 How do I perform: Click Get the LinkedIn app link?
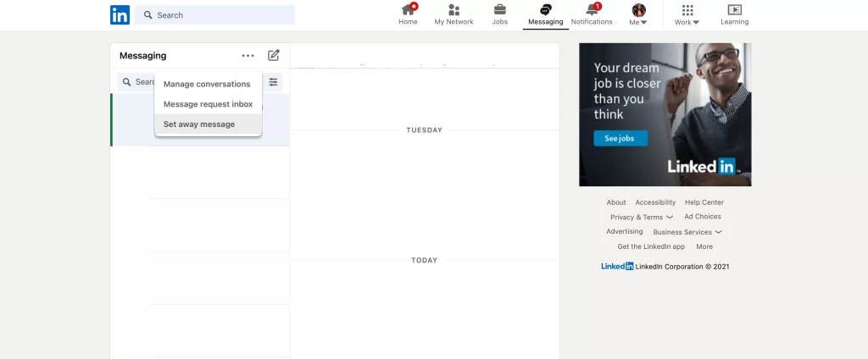pos(651,246)
